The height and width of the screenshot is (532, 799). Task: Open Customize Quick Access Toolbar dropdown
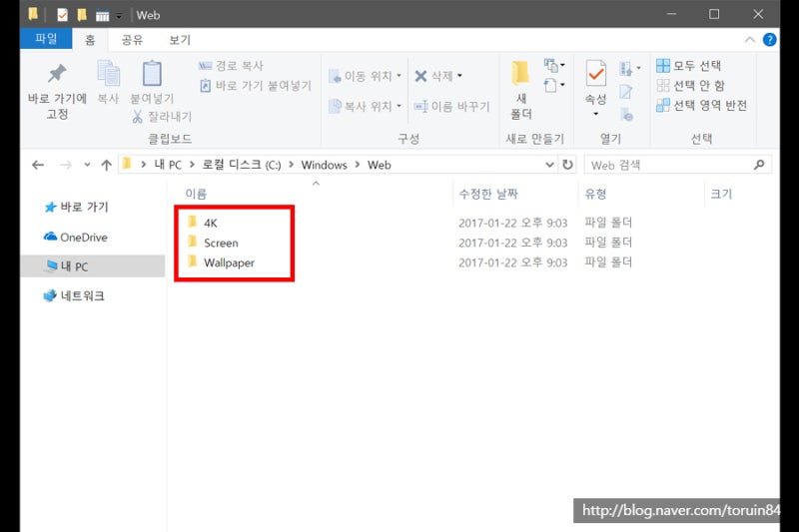[x=119, y=16]
